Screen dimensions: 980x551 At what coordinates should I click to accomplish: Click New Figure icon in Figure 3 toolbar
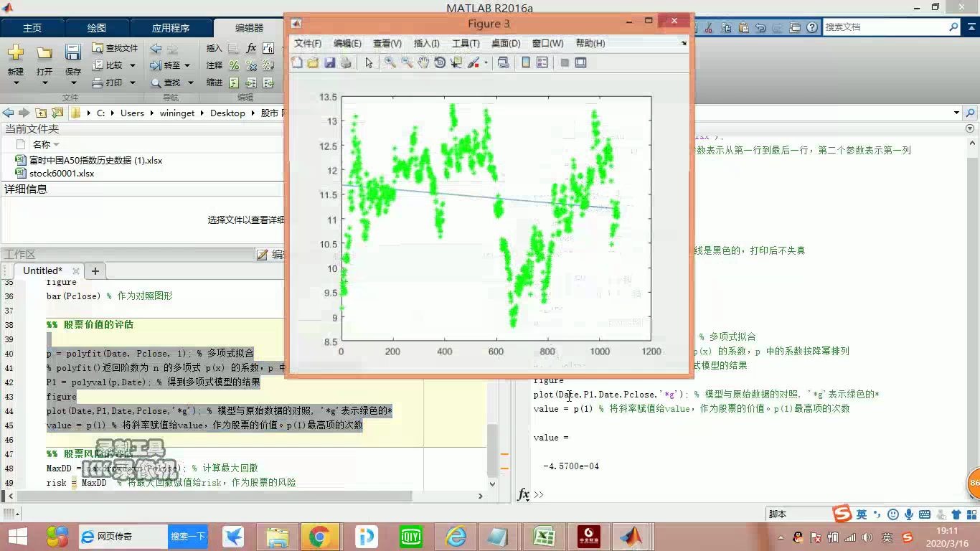coord(297,62)
